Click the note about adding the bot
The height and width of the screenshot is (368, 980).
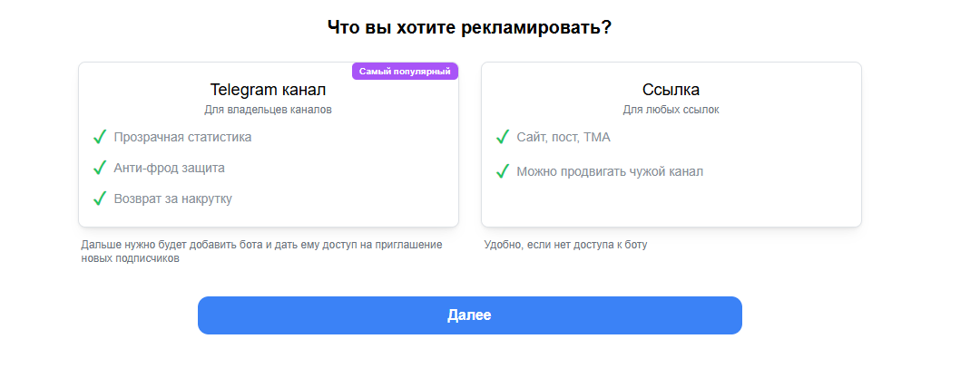click(261, 251)
